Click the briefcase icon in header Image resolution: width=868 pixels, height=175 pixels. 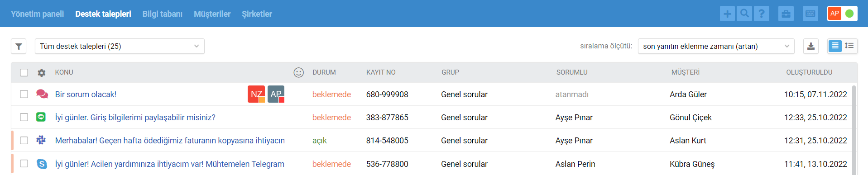click(x=786, y=14)
